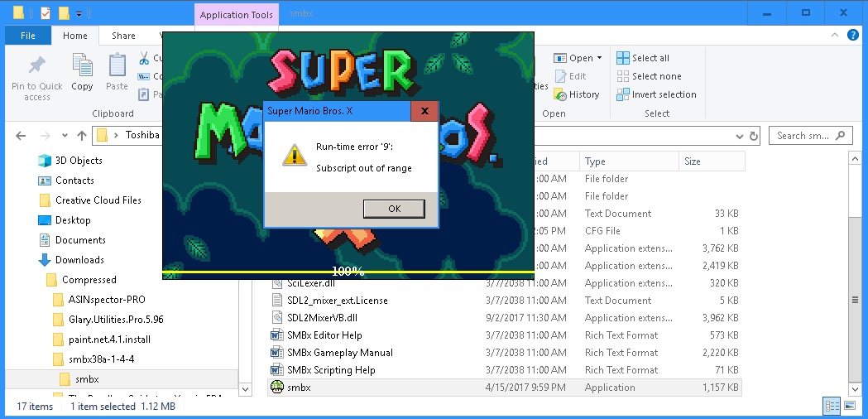Click OK in the run-time error dialog
Image resolution: width=868 pixels, height=419 pixels.
(394, 209)
